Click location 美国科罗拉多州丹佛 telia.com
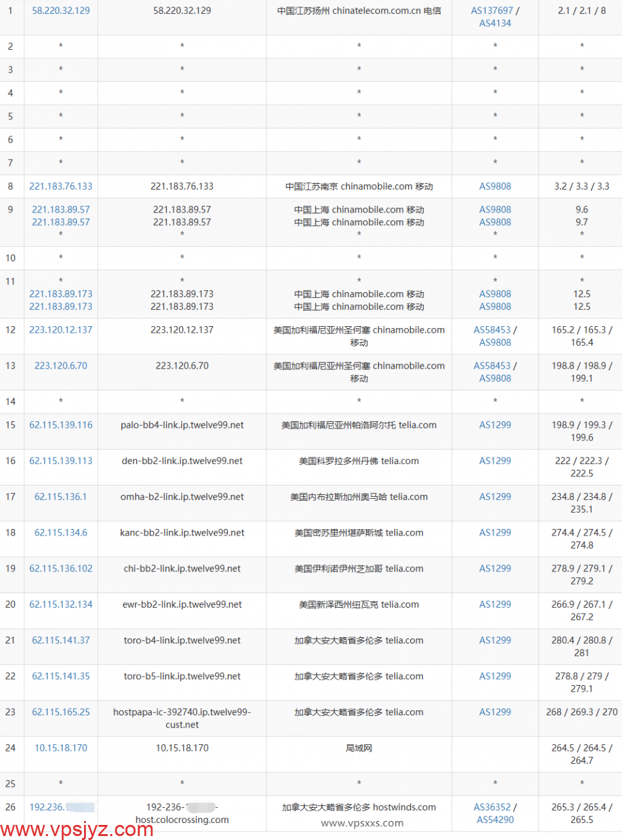The image size is (622, 840). 359,461
